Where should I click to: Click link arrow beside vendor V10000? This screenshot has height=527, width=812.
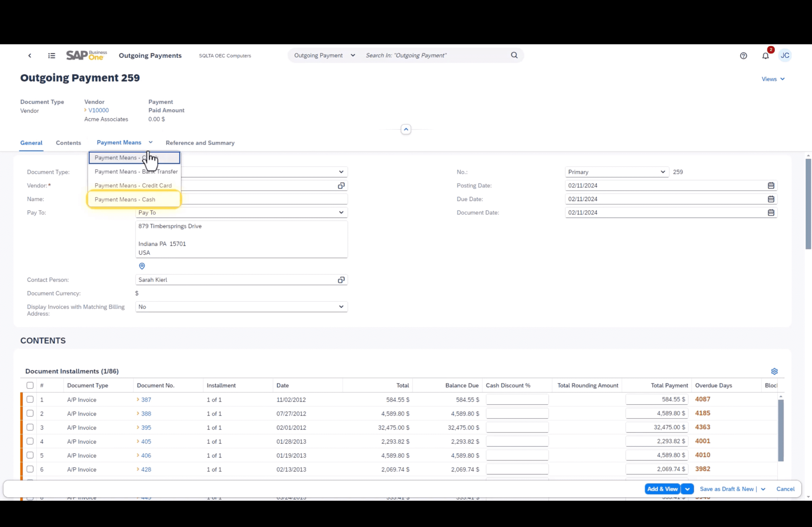point(85,110)
